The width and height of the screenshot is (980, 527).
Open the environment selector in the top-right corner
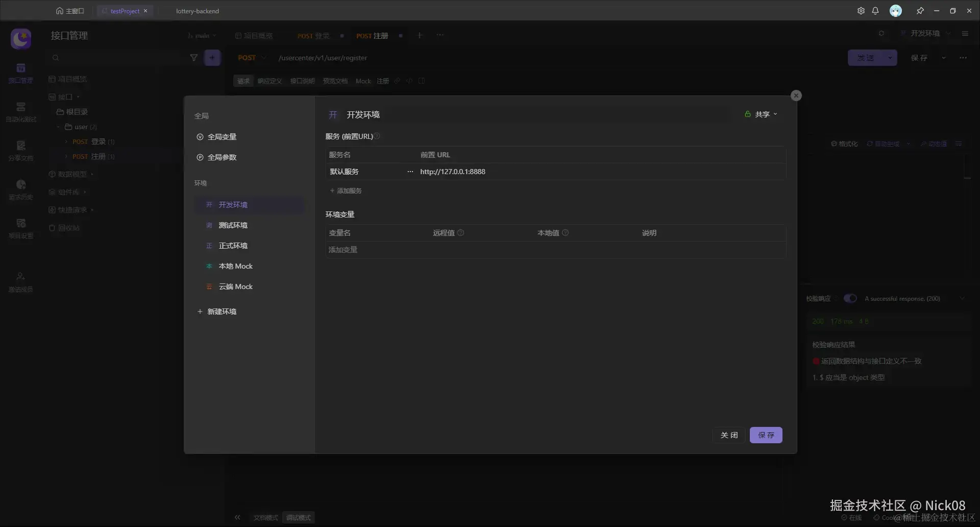click(x=925, y=33)
